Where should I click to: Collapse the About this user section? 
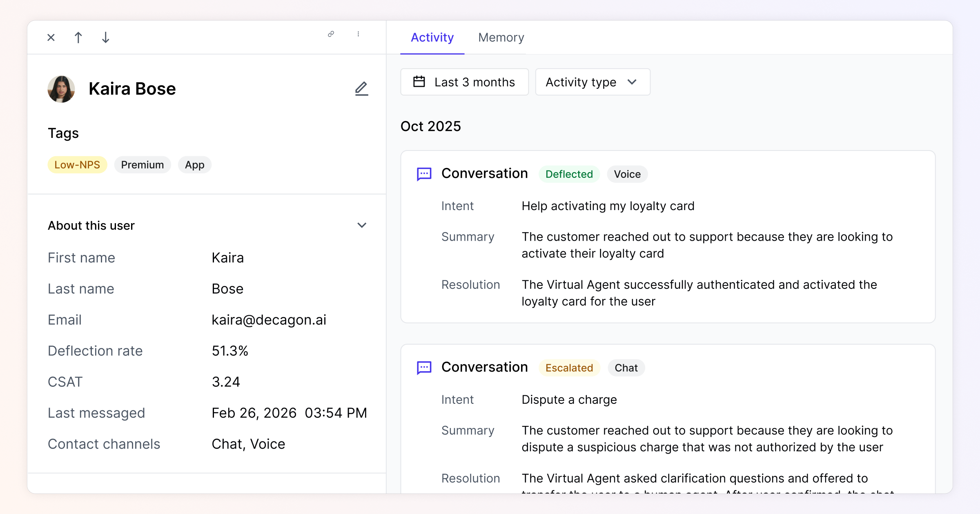pos(361,225)
